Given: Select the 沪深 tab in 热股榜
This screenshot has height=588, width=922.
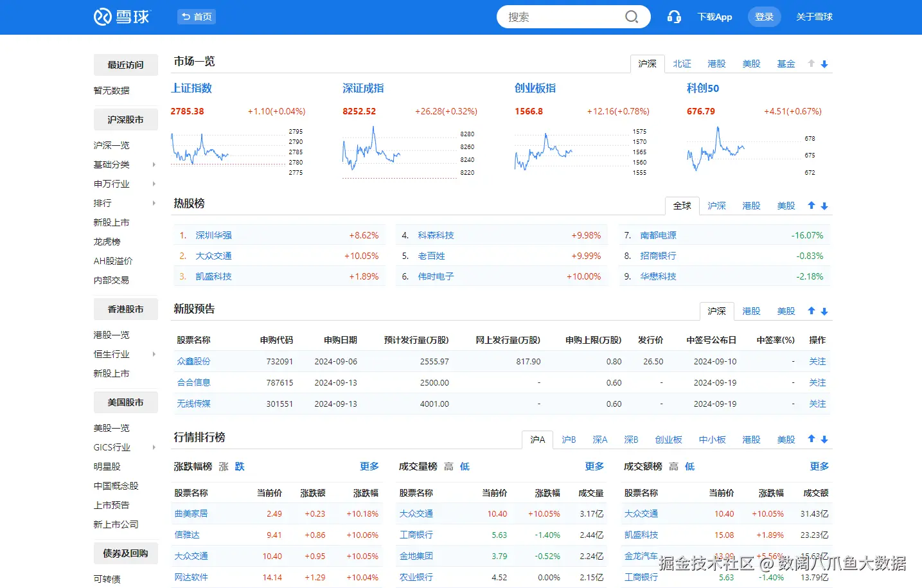Looking at the screenshot, I should [x=716, y=206].
